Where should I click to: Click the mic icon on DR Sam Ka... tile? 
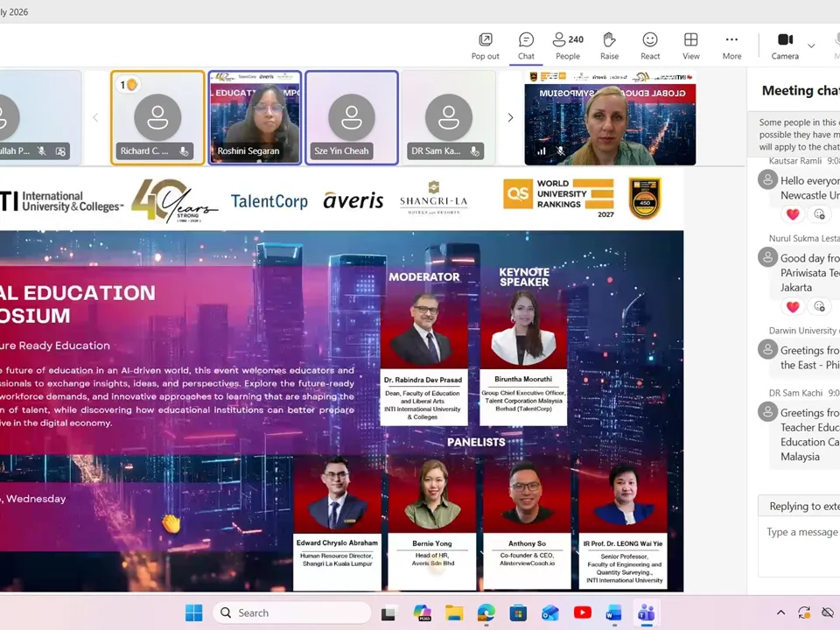point(474,151)
